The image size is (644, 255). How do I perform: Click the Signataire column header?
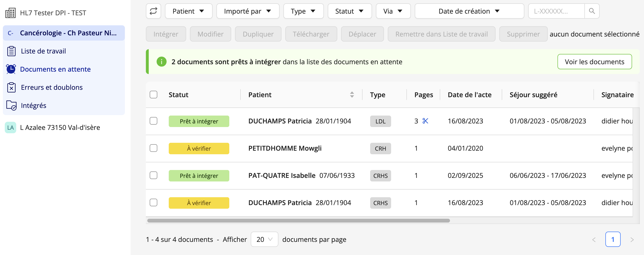(617, 95)
